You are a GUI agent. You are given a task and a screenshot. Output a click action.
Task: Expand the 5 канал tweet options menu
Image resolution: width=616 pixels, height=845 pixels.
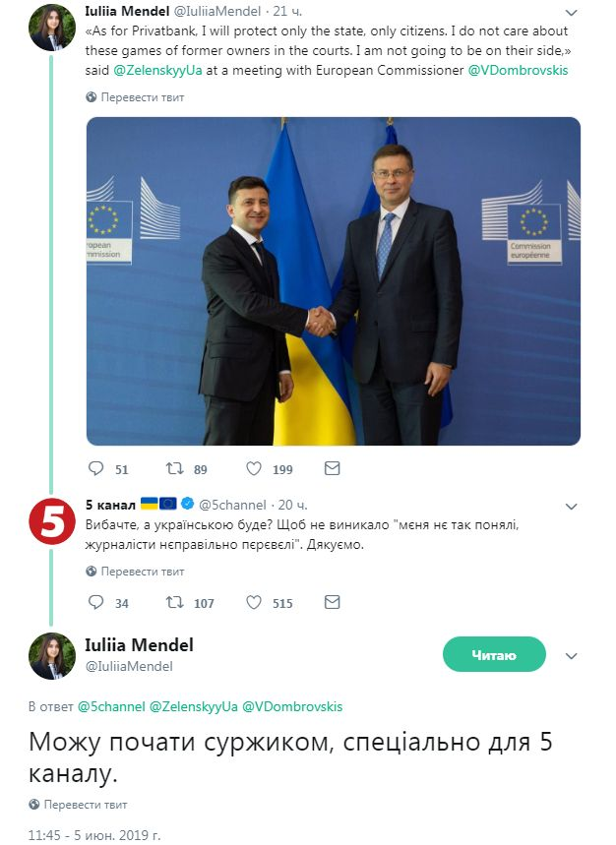(572, 506)
